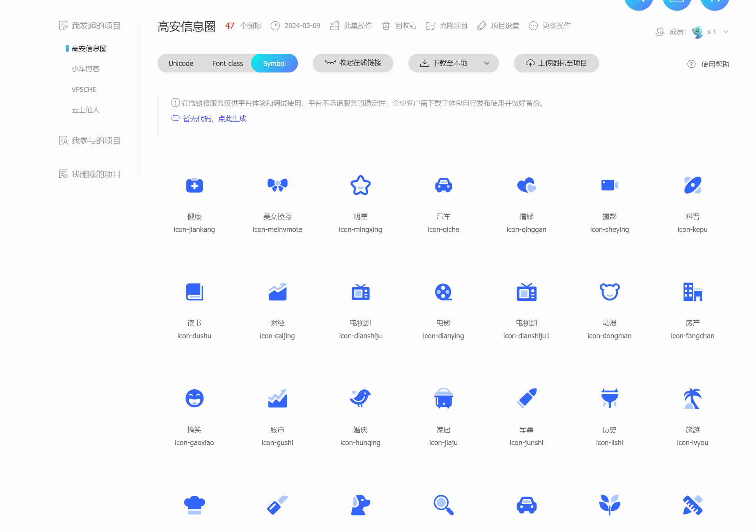Click the member avatar
The width and height of the screenshot is (756, 532).
click(x=697, y=32)
